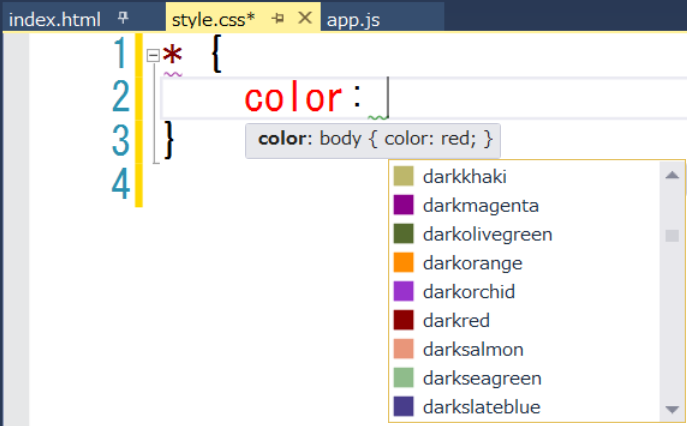This screenshot has width=687, height=426.
Task: Click the scroll up arrow in the suggestion list
Action: 672,175
